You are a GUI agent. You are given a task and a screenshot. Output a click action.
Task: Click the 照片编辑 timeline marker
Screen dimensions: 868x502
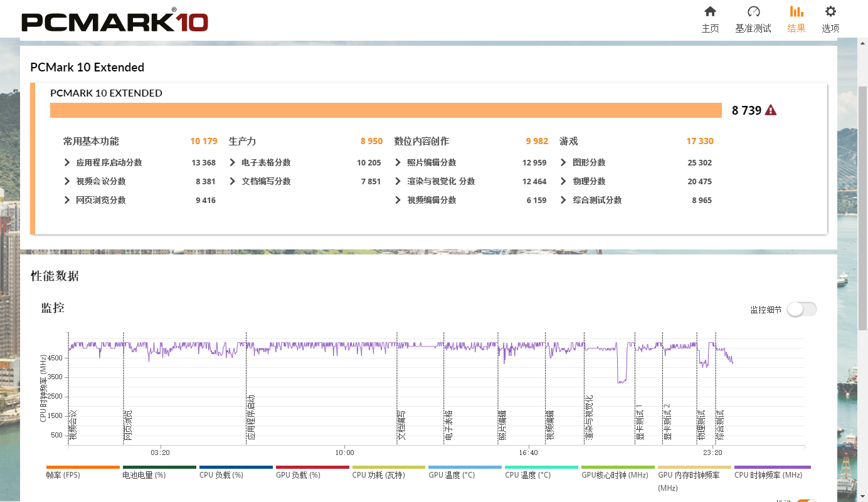coord(503,425)
